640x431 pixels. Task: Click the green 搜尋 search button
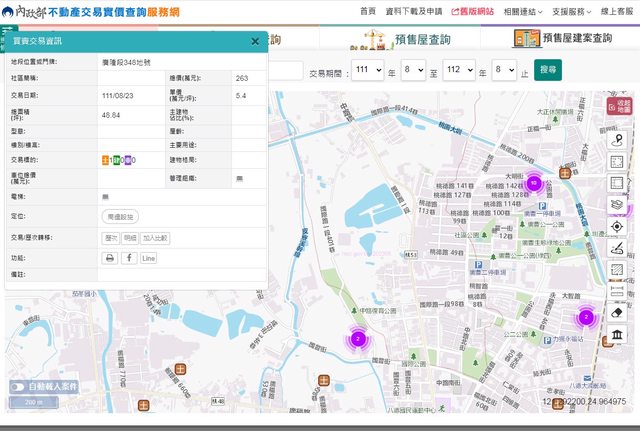pos(548,70)
